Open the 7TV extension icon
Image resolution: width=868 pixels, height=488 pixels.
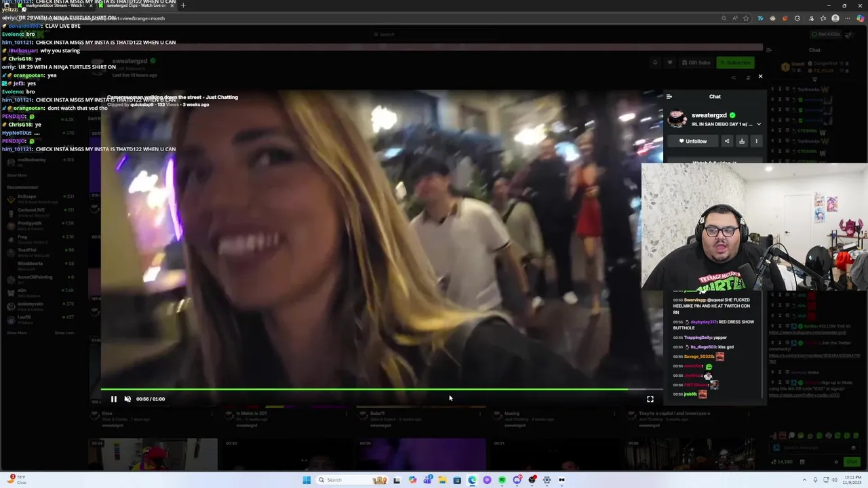tap(760, 18)
